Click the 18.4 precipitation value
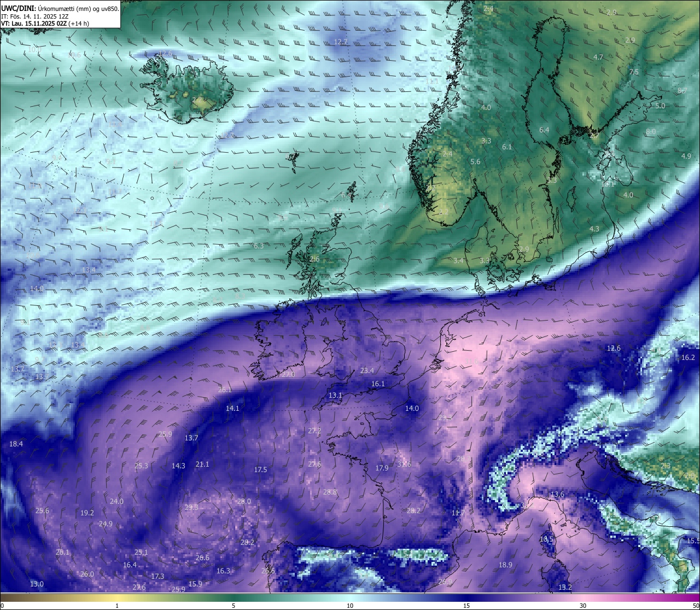 coord(16,444)
